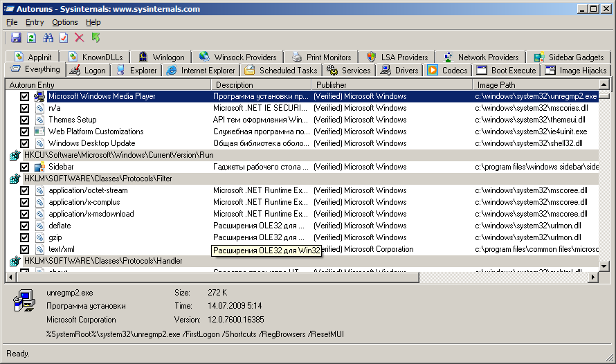The image size is (616, 364).
Task: Disable the Windows Desktop Update entry
Action: point(24,144)
